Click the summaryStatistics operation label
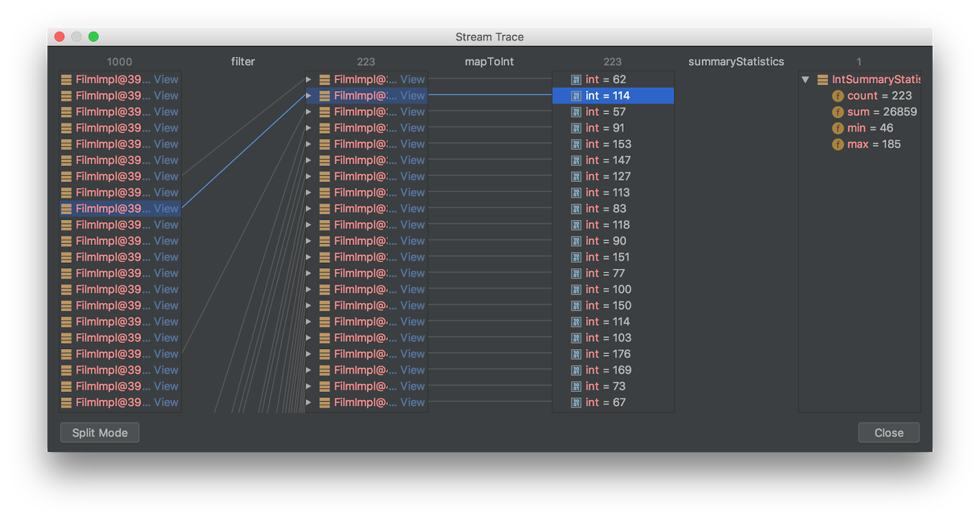This screenshot has width=980, height=520. pyautogui.click(x=736, y=62)
